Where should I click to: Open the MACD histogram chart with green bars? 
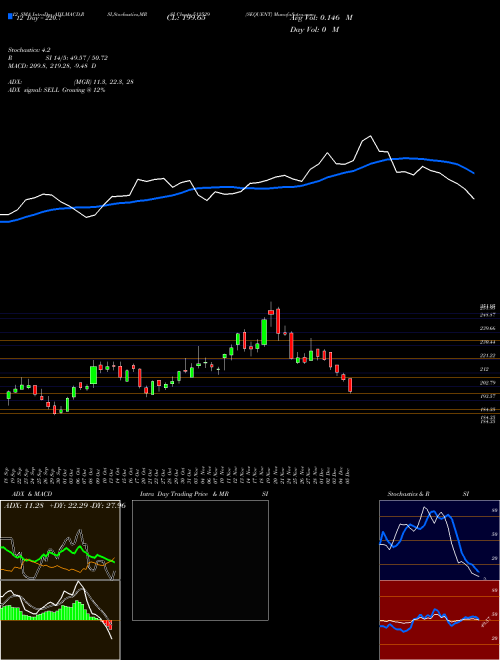pyautogui.click(x=60, y=620)
